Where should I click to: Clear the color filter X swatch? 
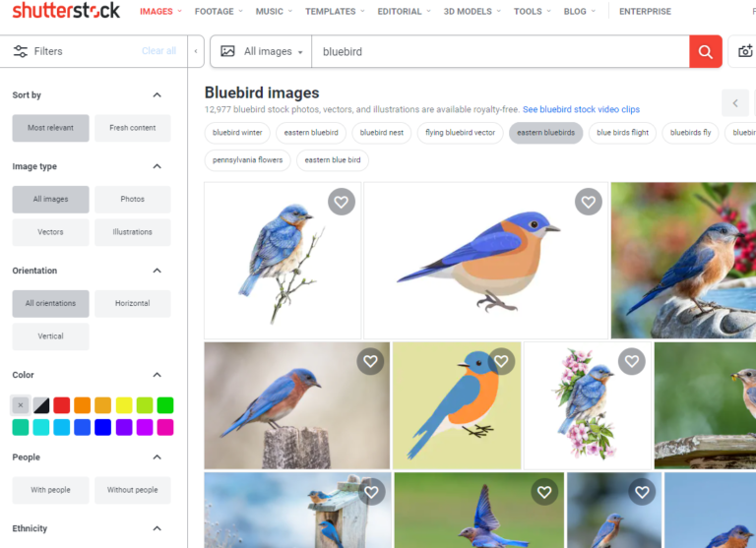tap(21, 405)
